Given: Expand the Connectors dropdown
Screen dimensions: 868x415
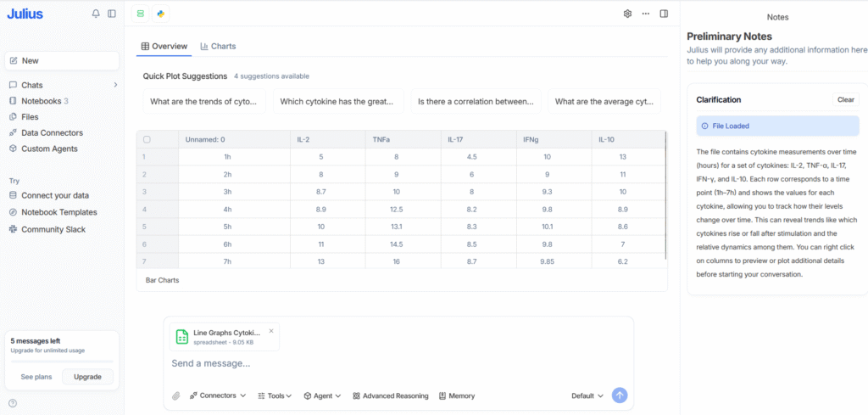Looking at the screenshot, I should pyautogui.click(x=218, y=395).
